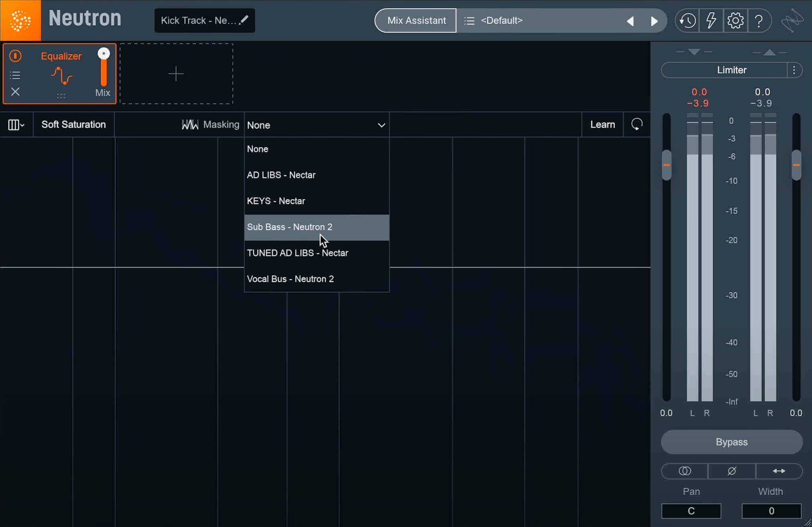The width and height of the screenshot is (812, 527).
Task: Select Sub Bass - Neutron 2
Action: pyautogui.click(x=317, y=227)
